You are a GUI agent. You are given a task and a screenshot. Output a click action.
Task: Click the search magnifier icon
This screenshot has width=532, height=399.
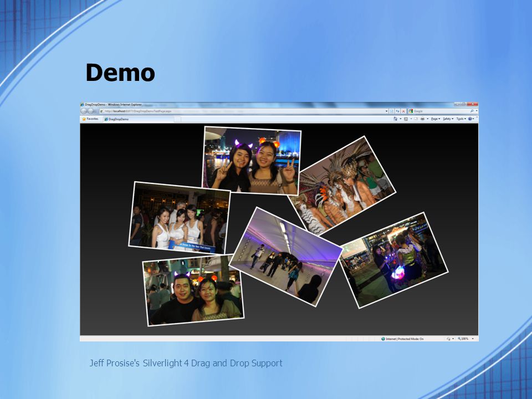(472, 111)
